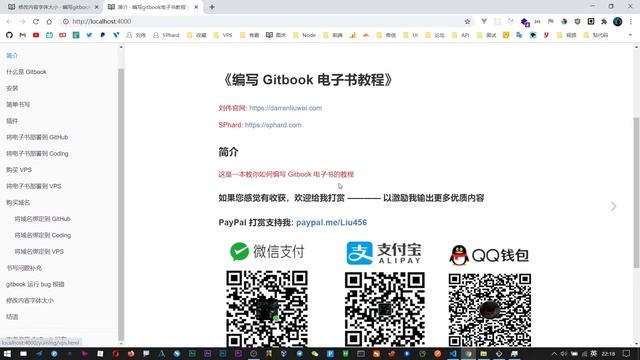
Task: Open the GitHub bookmark icon
Action: click(x=9, y=35)
